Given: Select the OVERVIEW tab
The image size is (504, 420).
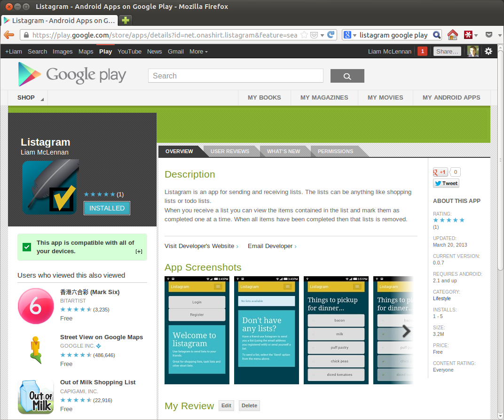Looking at the screenshot, I should pyautogui.click(x=179, y=151).
